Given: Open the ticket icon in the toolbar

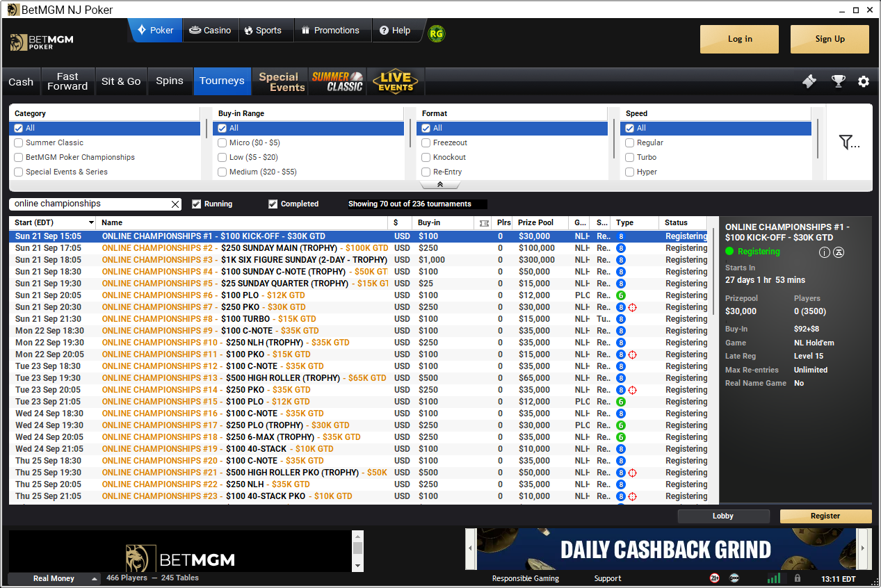Looking at the screenshot, I should point(809,81).
